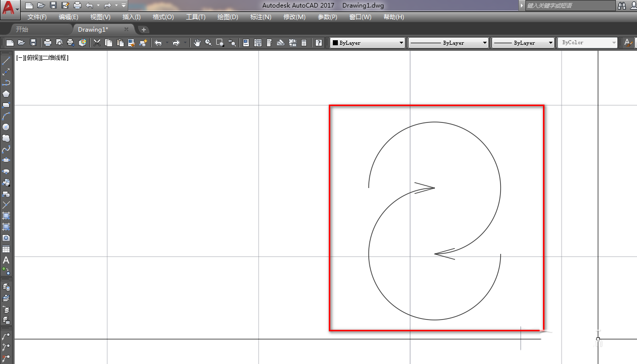Click 3D Print in the standard toolbar
The height and width of the screenshot is (364, 637).
click(x=82, y=43)
